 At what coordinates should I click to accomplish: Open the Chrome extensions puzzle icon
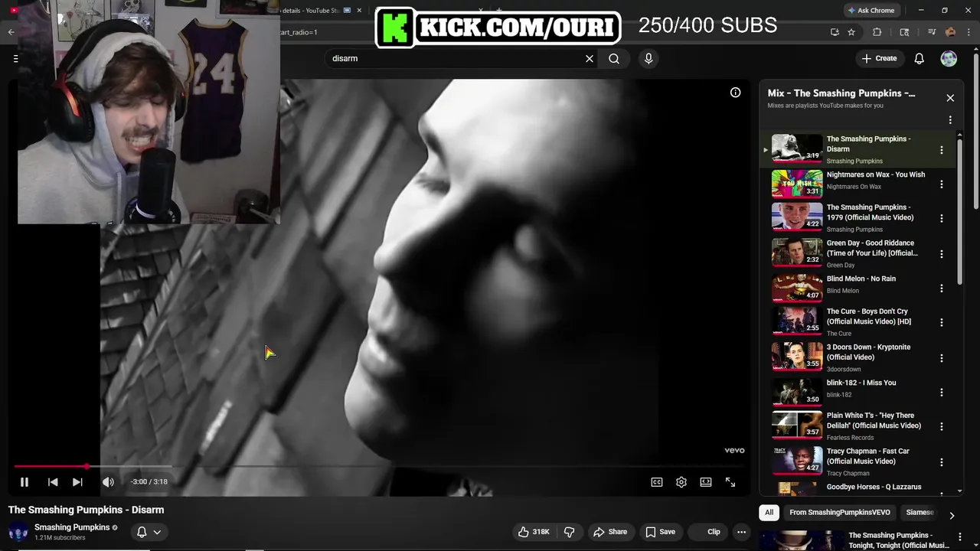point(877,32)
